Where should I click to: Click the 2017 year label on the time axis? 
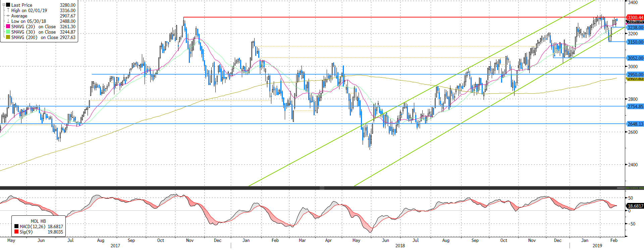(x=115, y=246)
